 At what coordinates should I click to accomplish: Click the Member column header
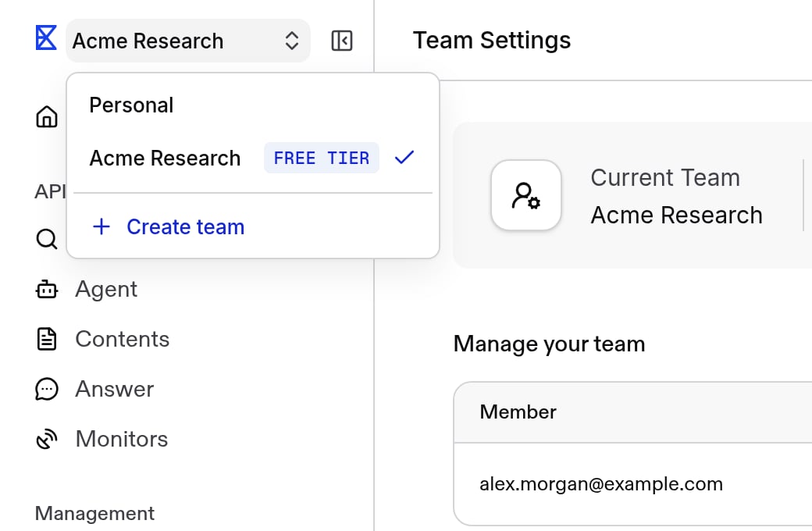coord(518,412)
